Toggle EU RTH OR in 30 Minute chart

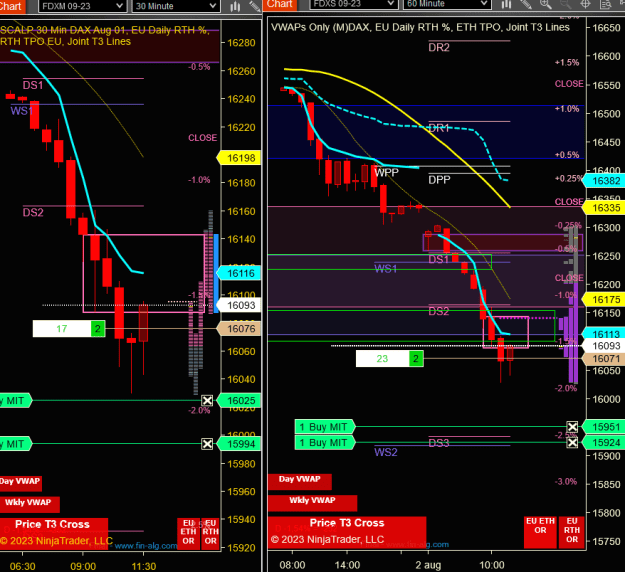coord(210,534)
